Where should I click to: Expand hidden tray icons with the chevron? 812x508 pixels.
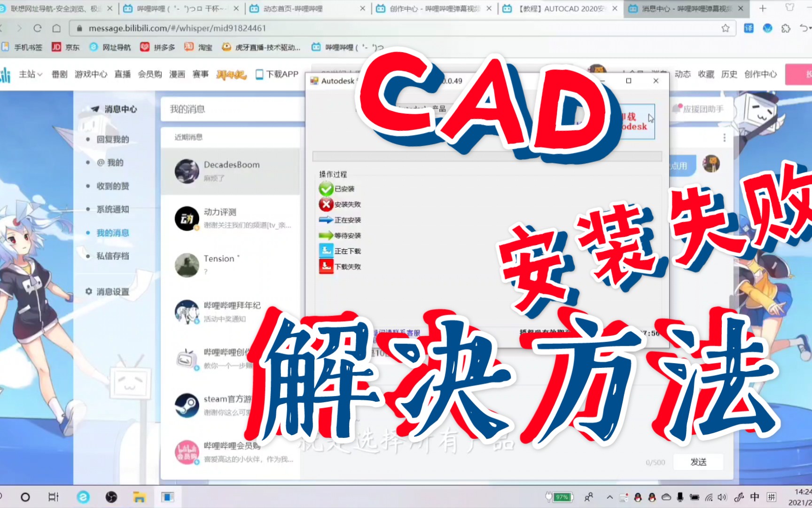pyautogui.click(x=609, y=497)
